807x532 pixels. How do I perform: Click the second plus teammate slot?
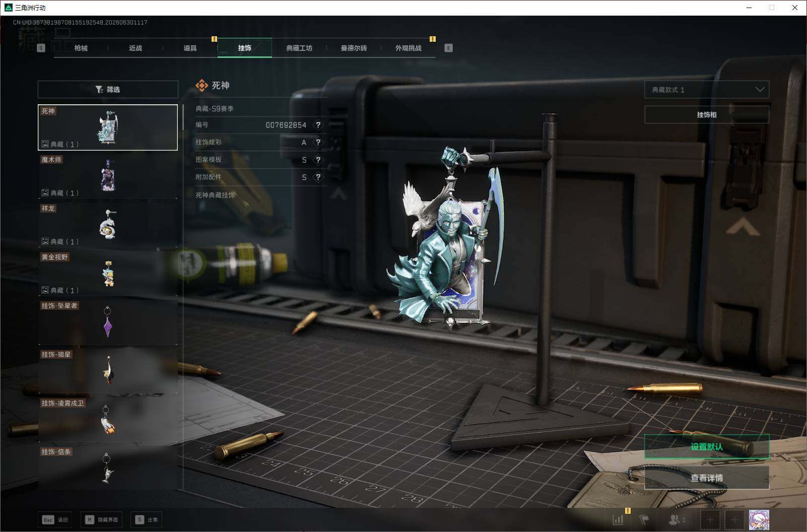pos(734,519)
